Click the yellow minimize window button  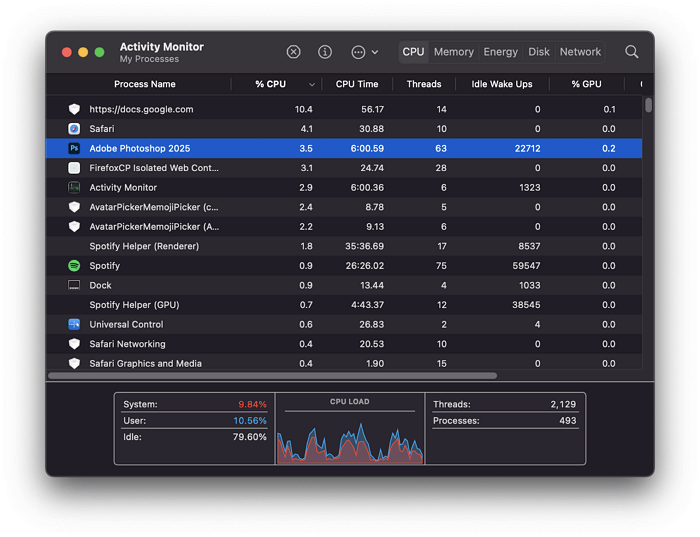pyautogui.click(x=83, y=52)
